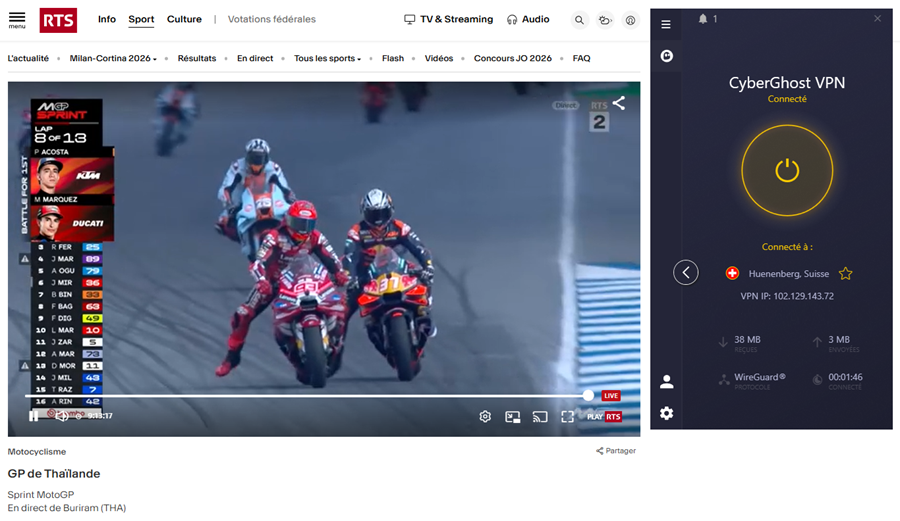Viewport: 900px width, 521px height.
Task: Disconnect VPN with power button
Action: pyautogui.click(x=787, y=170)
